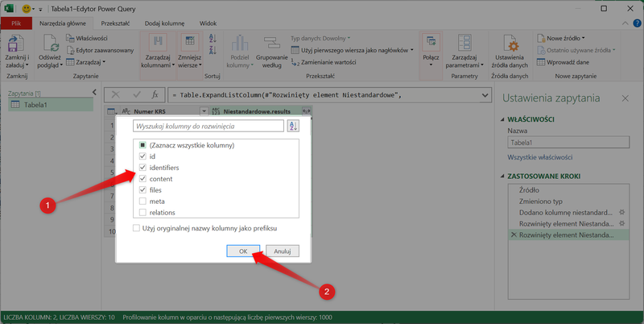Switch to Widok tab
Viewport: 644px width, 324px height.
point(208,23)
